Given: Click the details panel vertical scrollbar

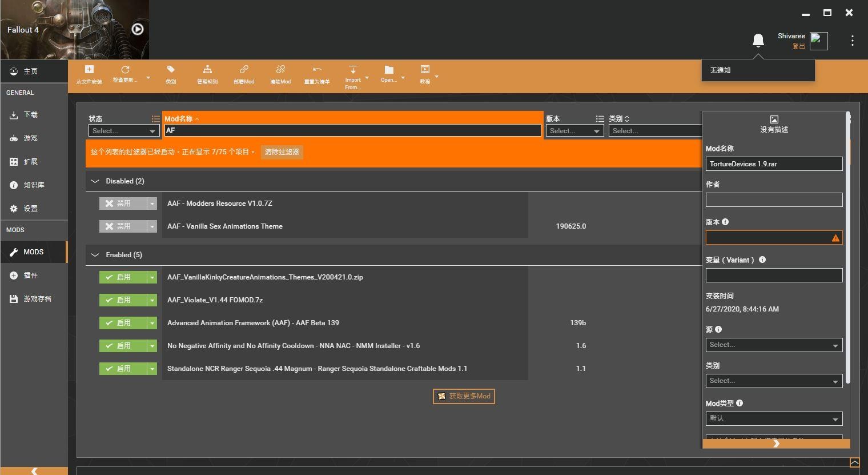Looking at the screenshot, I should click(848, 247).
